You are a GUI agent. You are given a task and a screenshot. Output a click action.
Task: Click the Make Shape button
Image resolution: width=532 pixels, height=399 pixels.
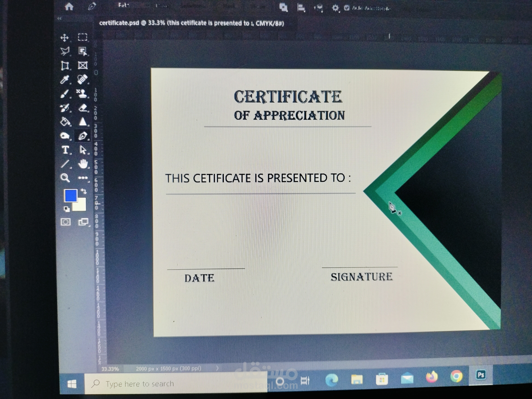[258, 6]
